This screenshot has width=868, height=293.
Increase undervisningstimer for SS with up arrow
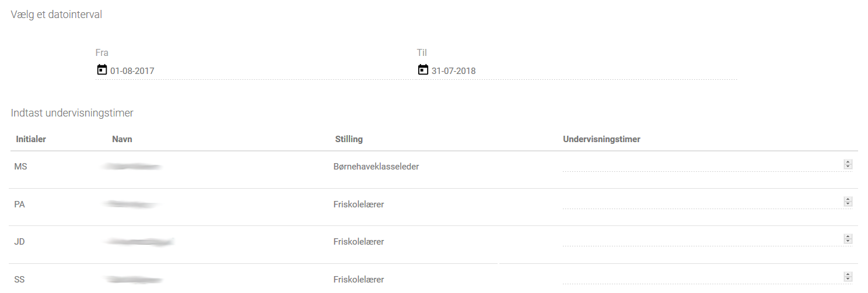point(848,274)
